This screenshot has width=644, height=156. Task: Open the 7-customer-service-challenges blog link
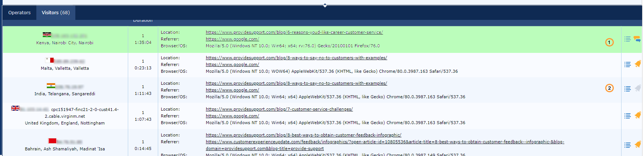(x=279, y=109)
